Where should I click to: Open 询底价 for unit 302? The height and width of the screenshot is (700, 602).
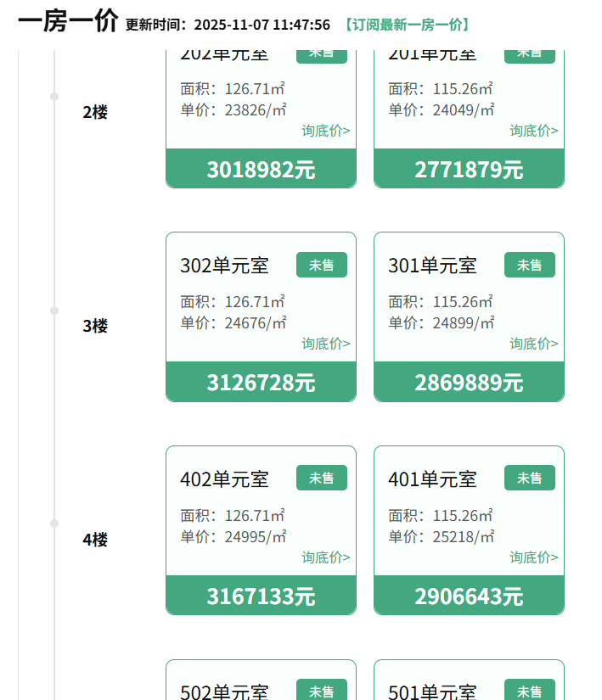point(325,344)
